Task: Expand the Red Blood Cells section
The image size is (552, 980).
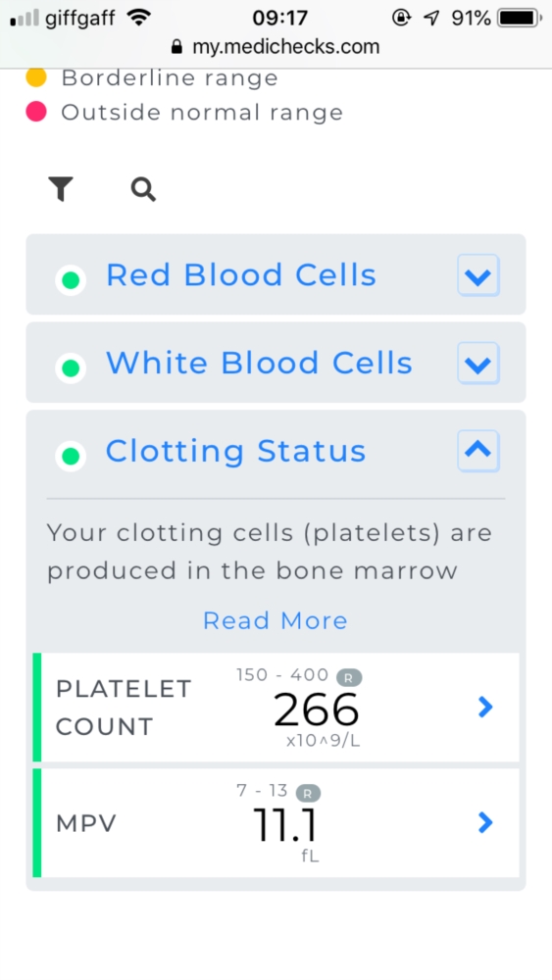Action: [x=478, y=275]
